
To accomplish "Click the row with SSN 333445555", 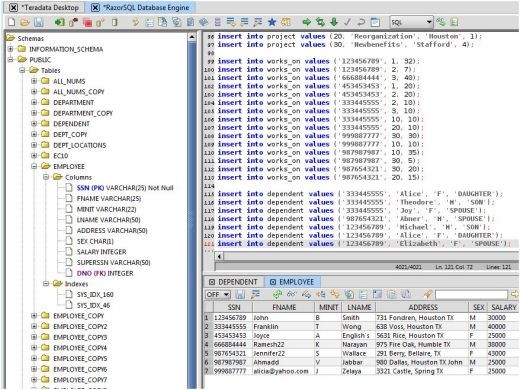I will (x=361, y=326).
